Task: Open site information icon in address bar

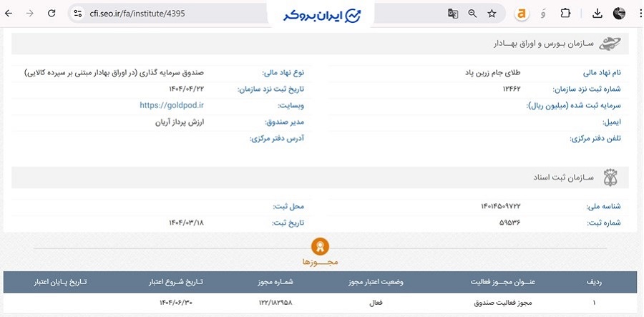Action: [78, 14]
